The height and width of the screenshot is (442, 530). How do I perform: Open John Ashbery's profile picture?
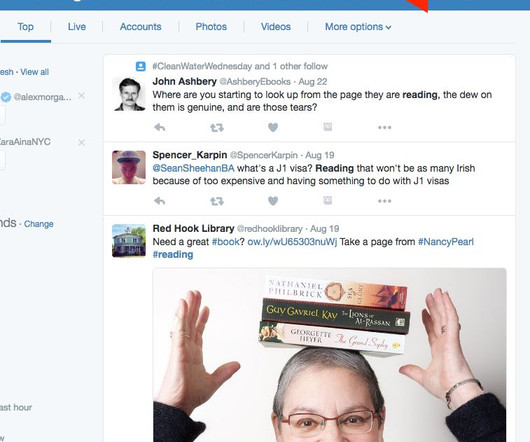[129, 94]
